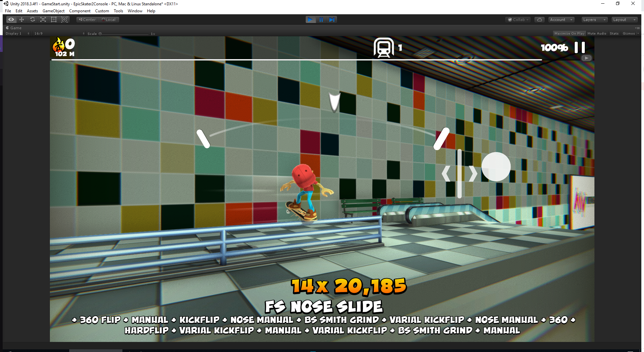
Task: Toggle Maximize On Play
Action: (569, 34)
